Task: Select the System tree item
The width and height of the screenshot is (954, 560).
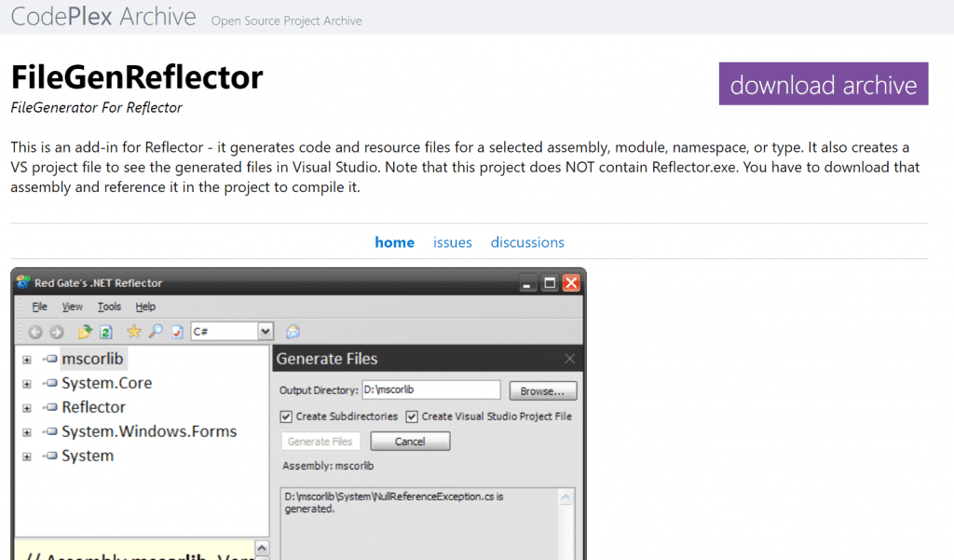Action: point(88,456)
